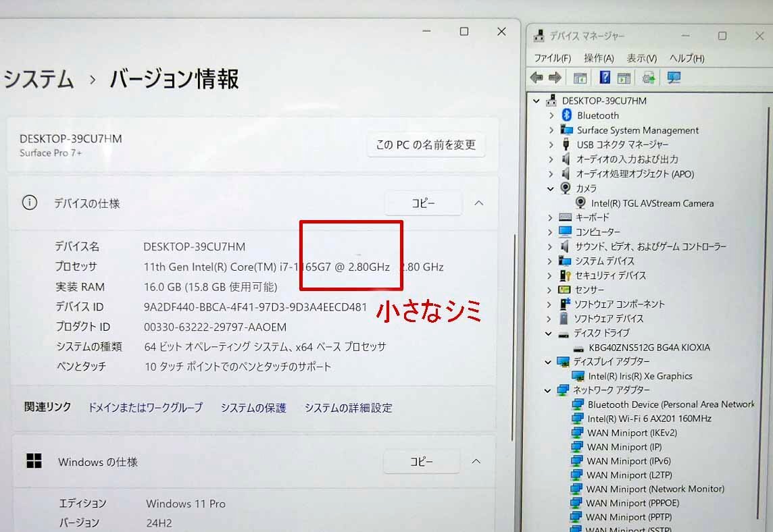The height and width of the screenshot is (532, 773).
Task: Minimize the Device Manager window
Action: click(x=685, y=36)
